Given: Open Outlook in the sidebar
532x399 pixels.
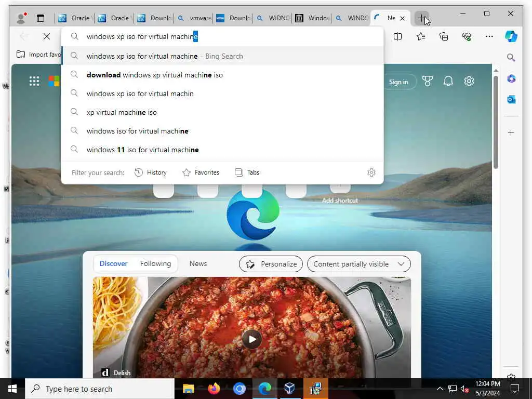Looking at the screenshot, I should tap(511, 99).
